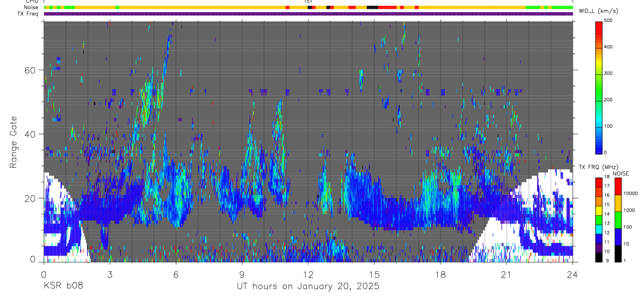This screenshot has height=297, width=644.
Task: Click the 'NOISE' legend title
Action: pyautogui.click(x=620, y=173)
